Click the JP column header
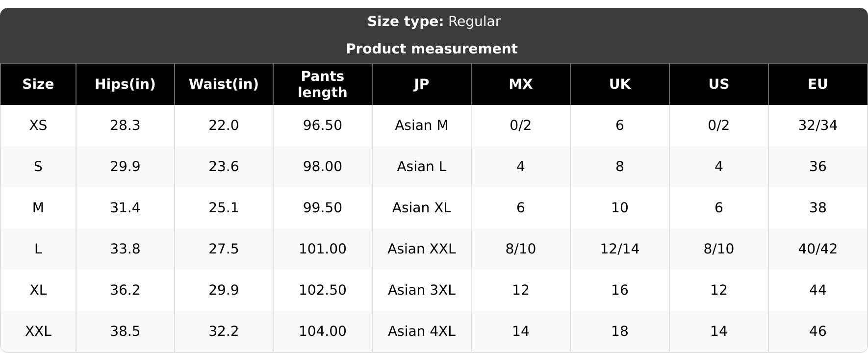868x353 pixels. pyautogui.click(x=421, y=84)
